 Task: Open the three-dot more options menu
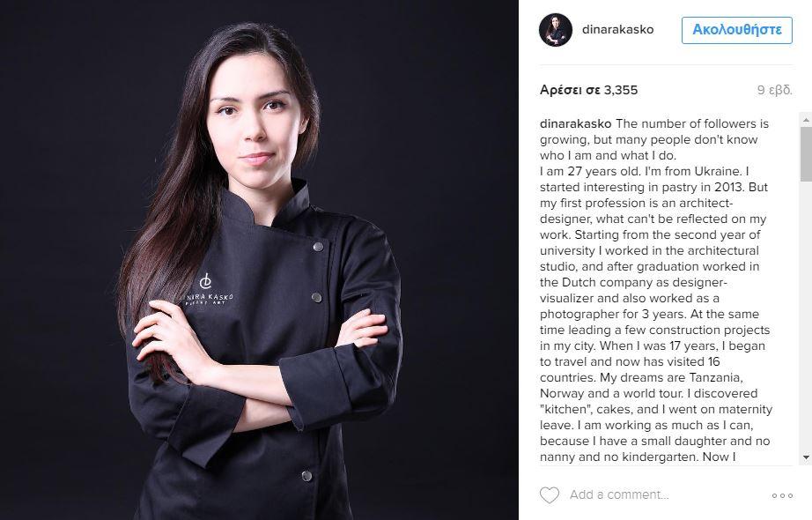[782, 495]
